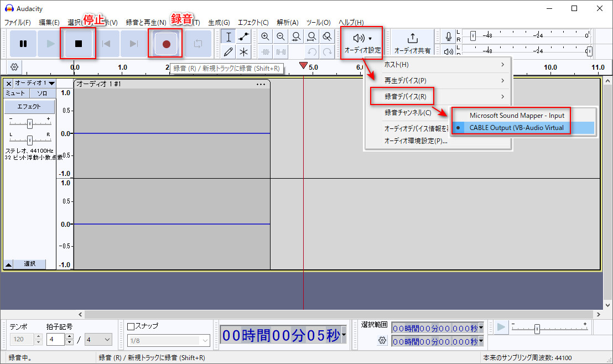Click the microphone record meter icon
Screen dimensions: 613x364
click(449, 37)
